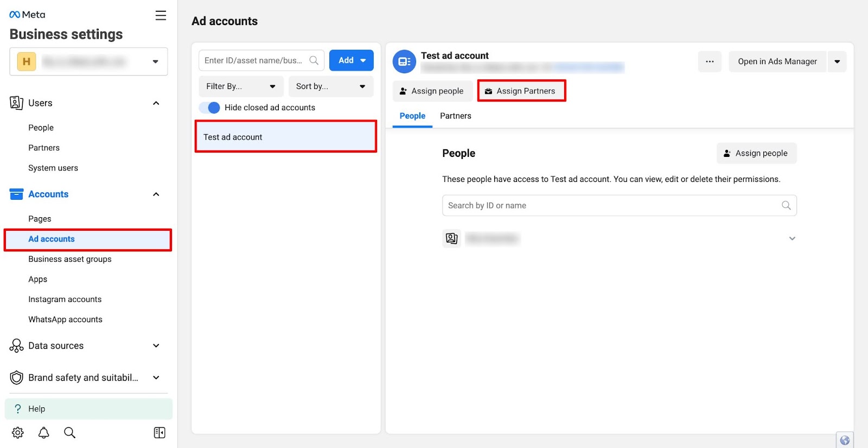Image resolution: width=868 pixels, height=448 pixels.
Task: Open Business asset groups
Action: coord(70,259)
